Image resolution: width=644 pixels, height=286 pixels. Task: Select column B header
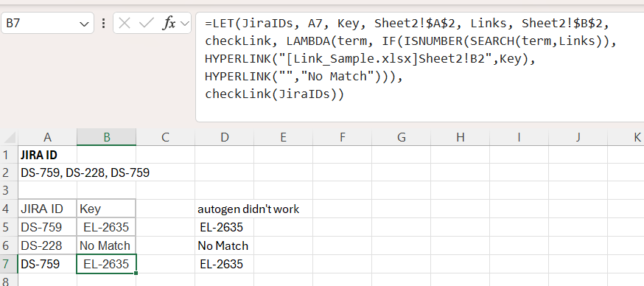click(x=106, y=137)
